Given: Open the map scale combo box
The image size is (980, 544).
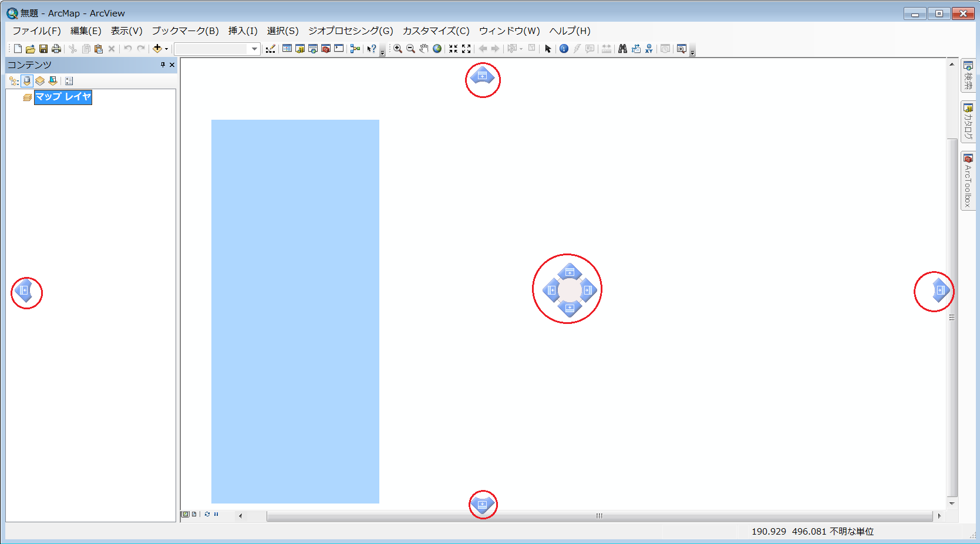Looking at the screenshot, I should 217,49.
